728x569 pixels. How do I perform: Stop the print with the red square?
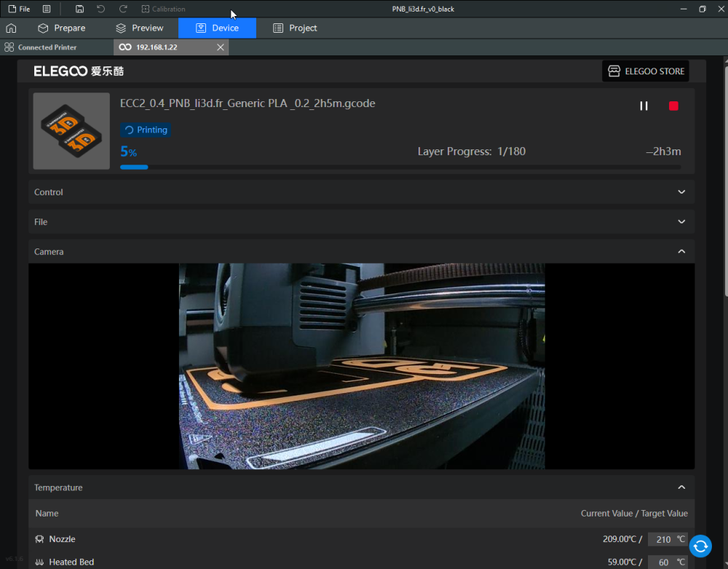[673, 105]
